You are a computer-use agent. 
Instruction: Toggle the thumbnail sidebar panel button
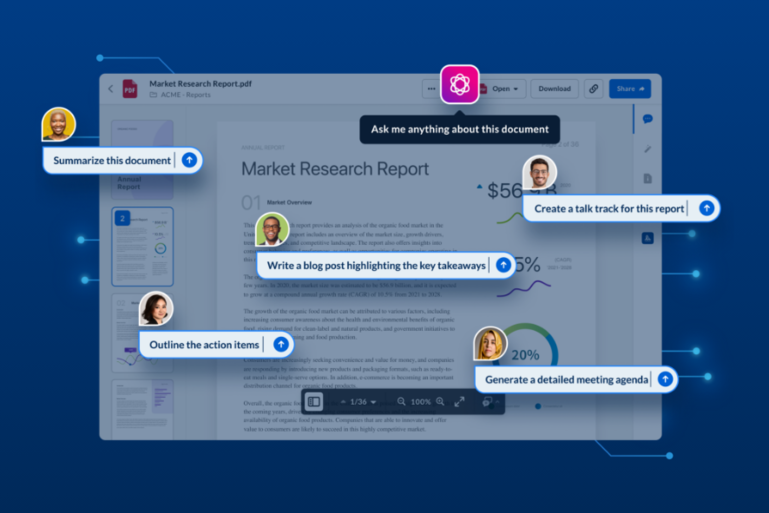tap(314, 402)
